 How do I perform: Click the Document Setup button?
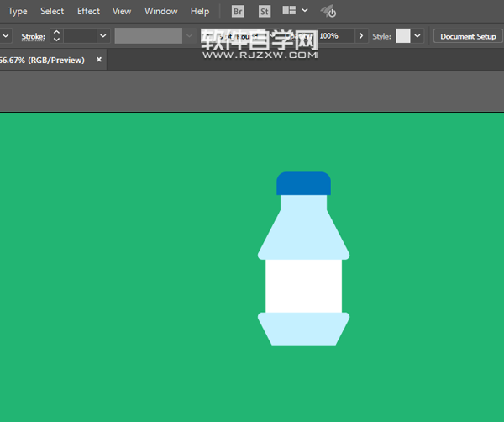click(468, 36)
